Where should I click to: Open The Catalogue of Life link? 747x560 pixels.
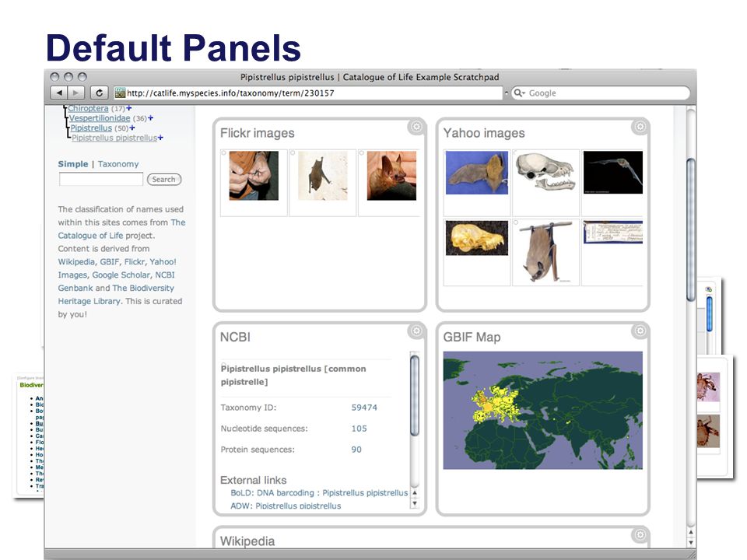coord(121,229)
